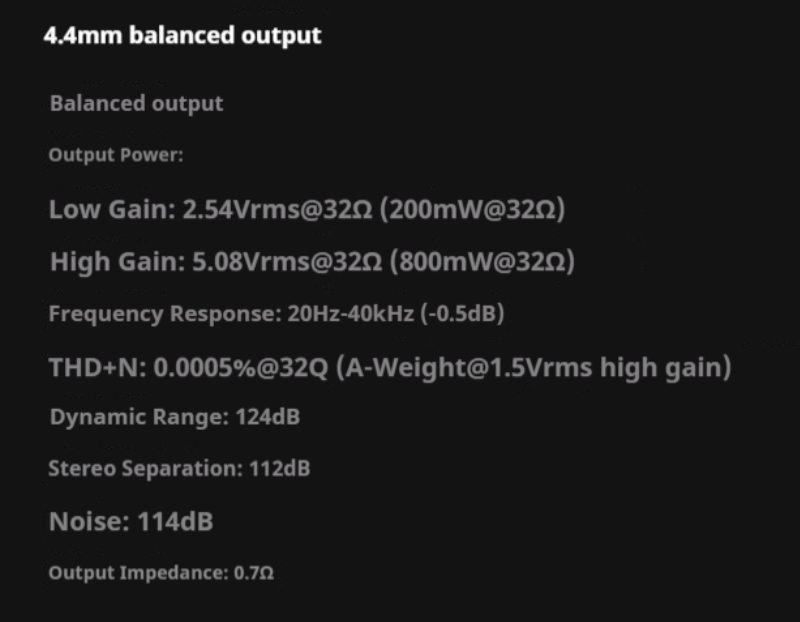Click the (800mW@32Ω) power figure
800x622 pixels.
481,263
